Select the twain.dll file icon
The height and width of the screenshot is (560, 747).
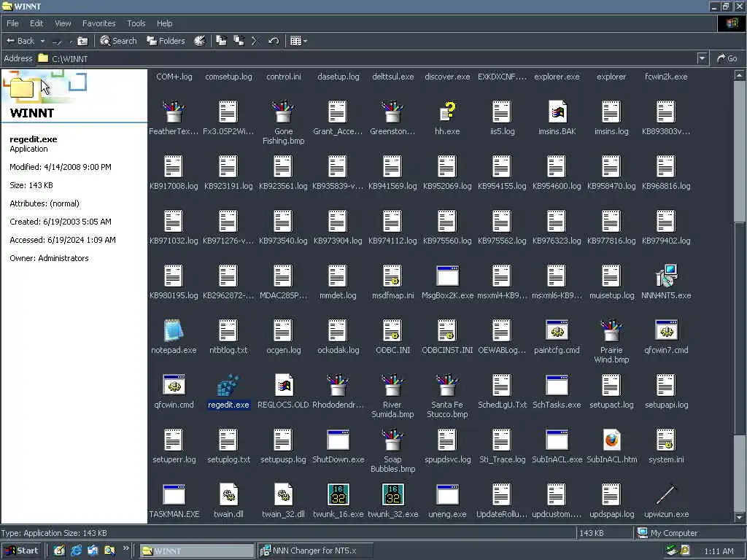[228, 494]
